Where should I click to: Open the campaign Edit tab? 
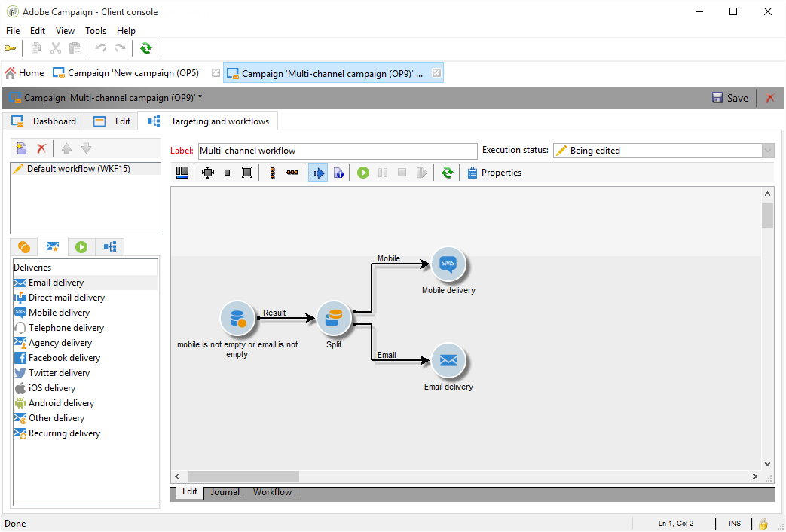112,121
